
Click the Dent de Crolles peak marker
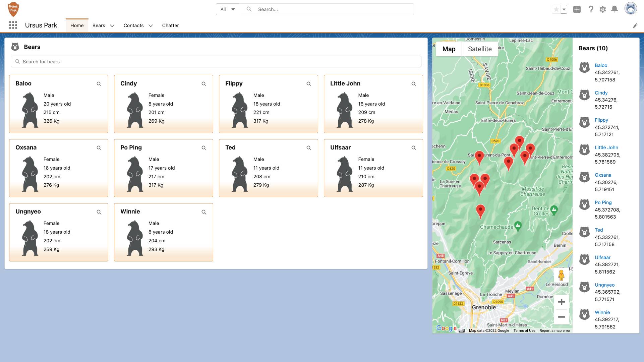[x=554, y=210]
